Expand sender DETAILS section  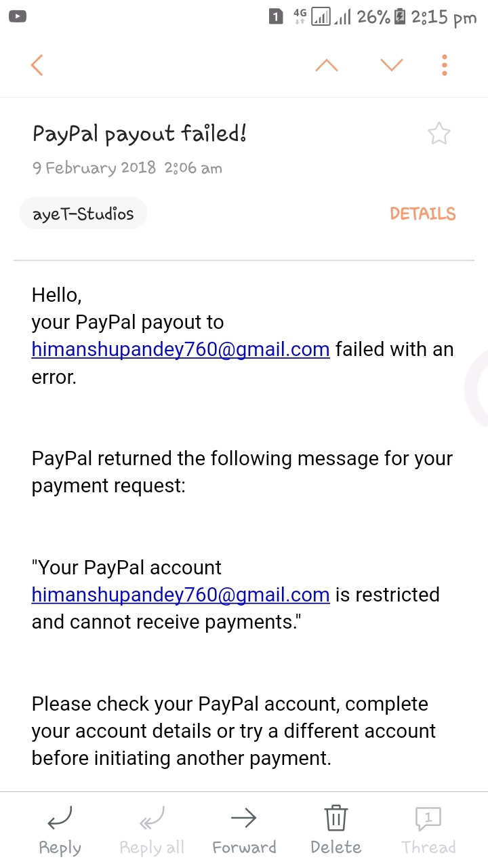(422, 214)
